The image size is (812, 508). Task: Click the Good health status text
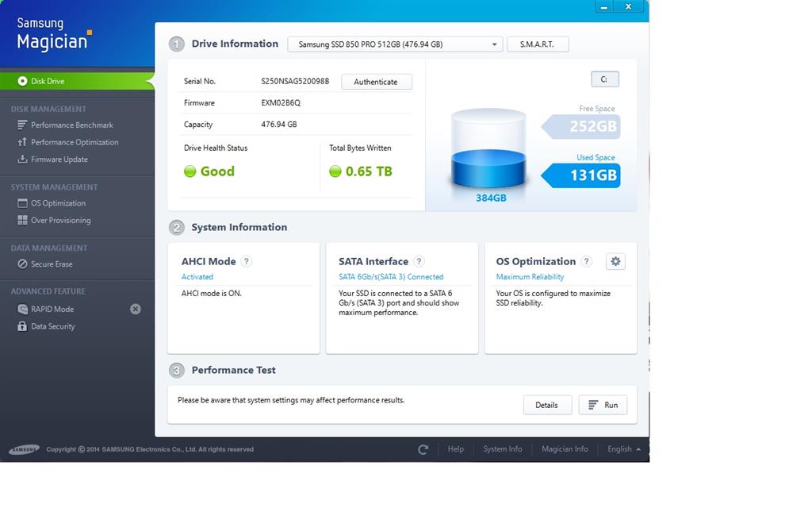(217, 171)
